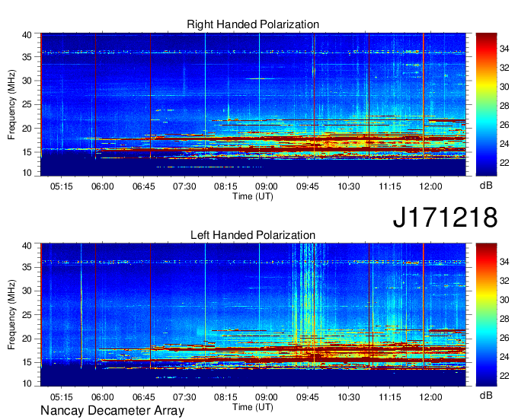Click the 11:15 time tick on Right Handed plot

[x=390, y=186]
